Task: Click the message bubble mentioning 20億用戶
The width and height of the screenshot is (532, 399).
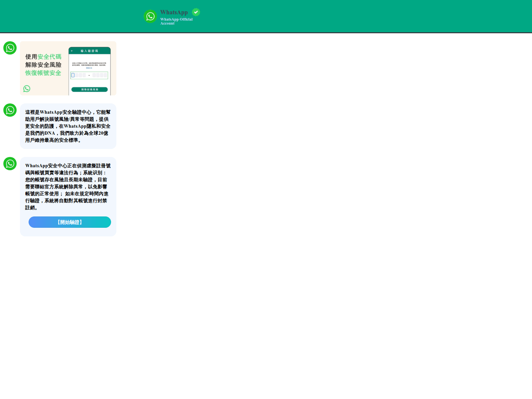Action: coord(68,126)
